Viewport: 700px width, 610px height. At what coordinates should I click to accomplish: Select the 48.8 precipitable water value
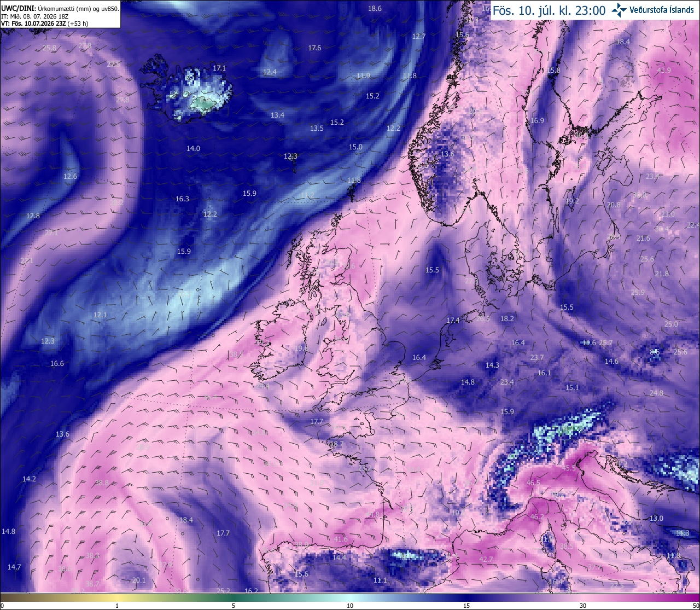pos(102,483)
